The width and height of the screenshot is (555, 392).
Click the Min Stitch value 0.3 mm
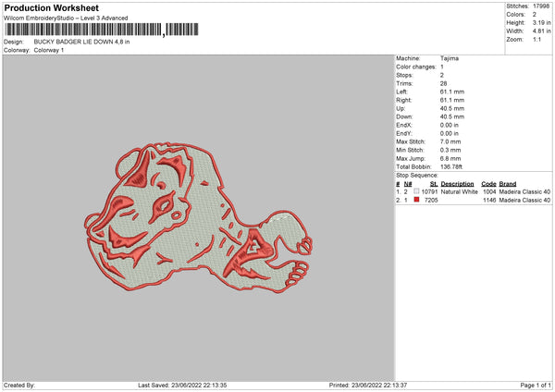coord(450,151)
